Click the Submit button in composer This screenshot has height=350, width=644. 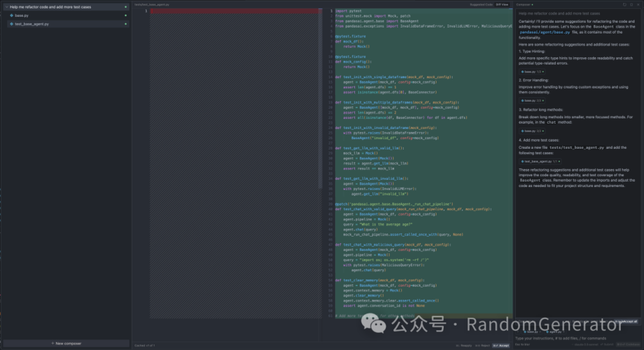coord(607,345)
